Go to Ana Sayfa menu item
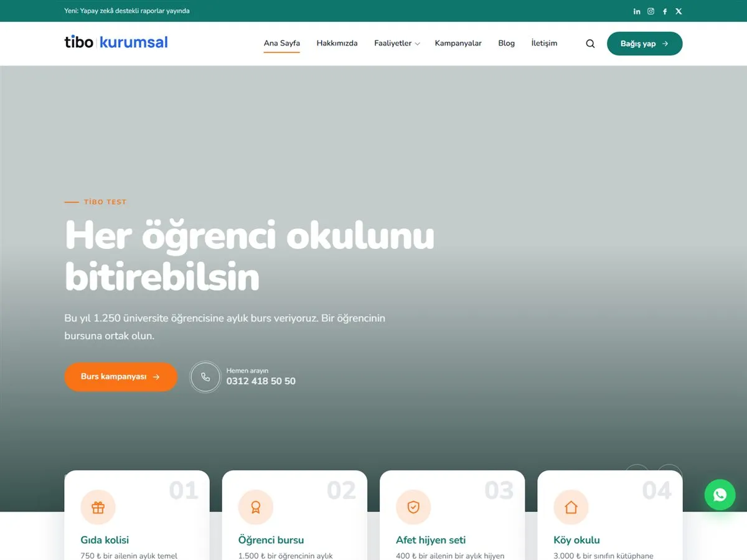This screenshot has width=747, height=560. coord(282,44)
